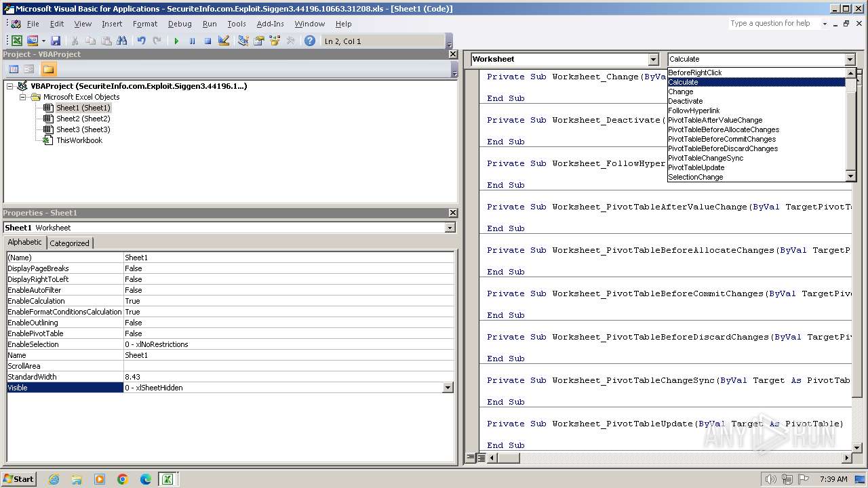Select Sheet1 (Sheet1) in project tree

pos(83,108)
